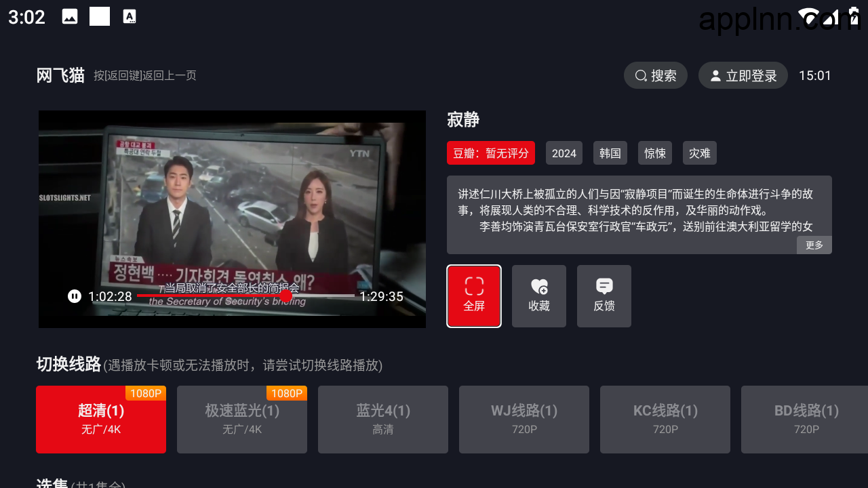Viewport: 868px width, 488px height.
Task: Pause the video with the pause icon
Action: 75,296
